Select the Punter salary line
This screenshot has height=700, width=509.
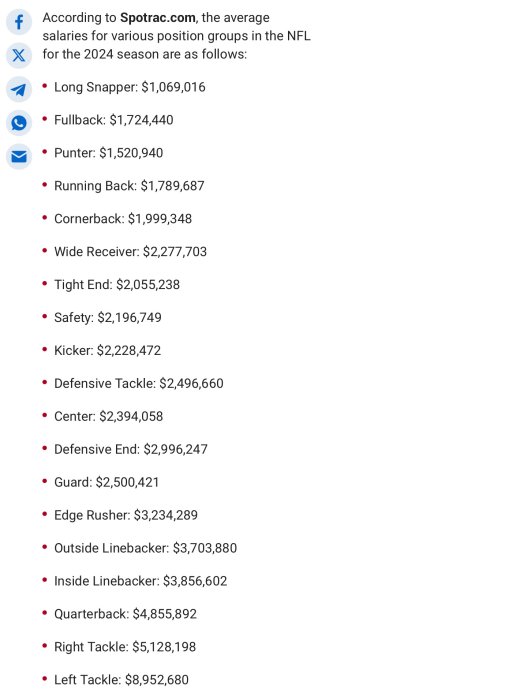point(108,153)
